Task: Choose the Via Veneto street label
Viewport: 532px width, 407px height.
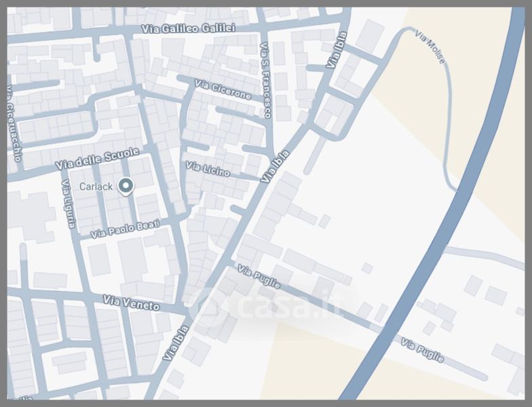Action: pos(131,302)
